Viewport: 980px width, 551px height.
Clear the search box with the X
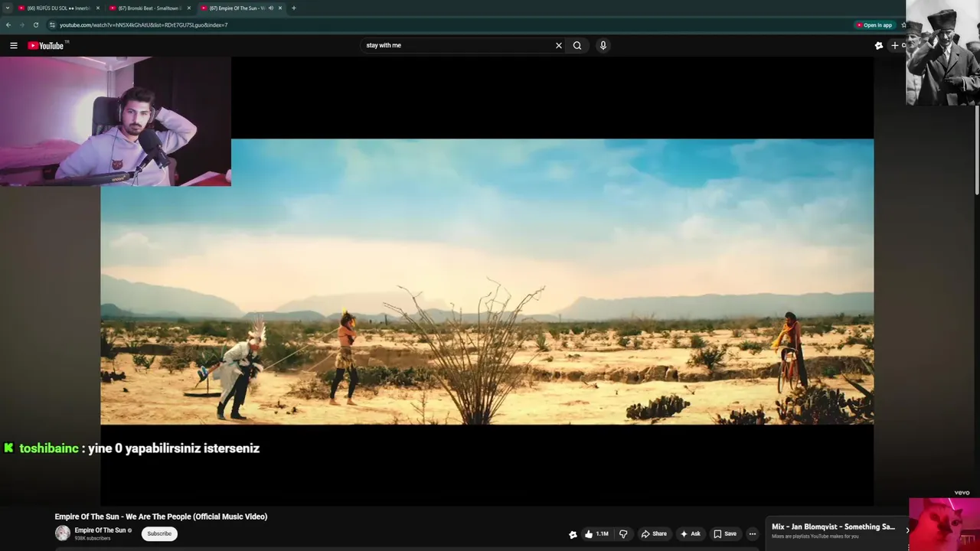[559, 45]
